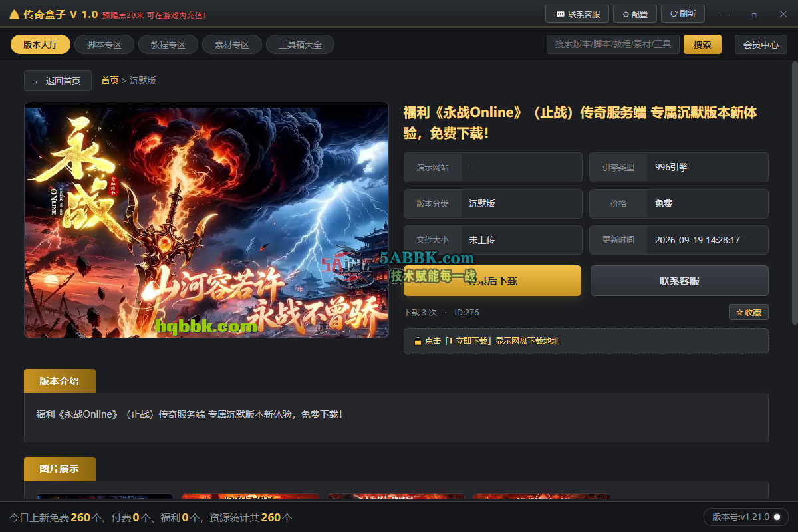
Task: Click the product title 福利《永战Online》
Action: [x=581, y=122]
